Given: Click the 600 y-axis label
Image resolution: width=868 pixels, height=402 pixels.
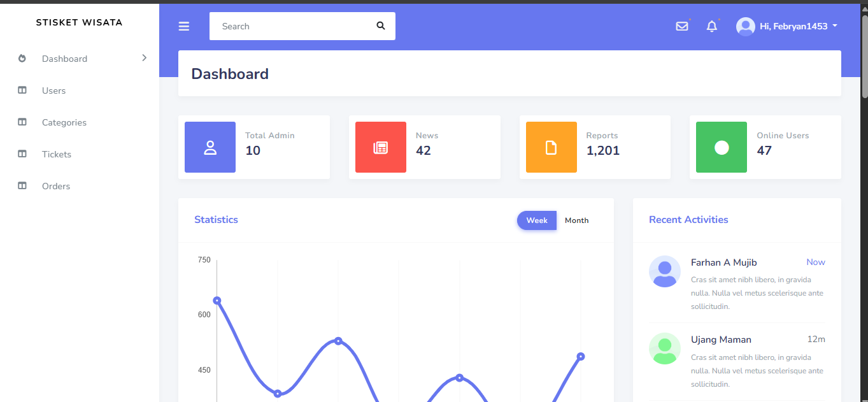Looking at the screenshot, I should pyautogui.click(x=204, y=315).
